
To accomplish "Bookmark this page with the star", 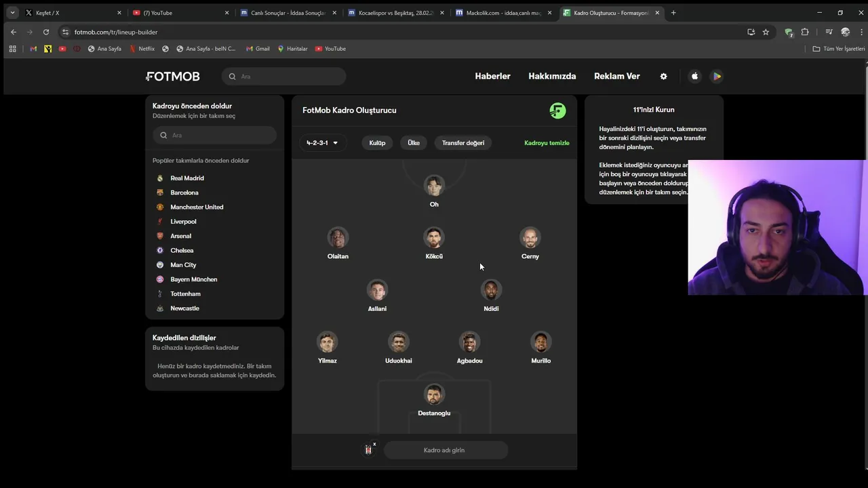I will coord(766,32).
